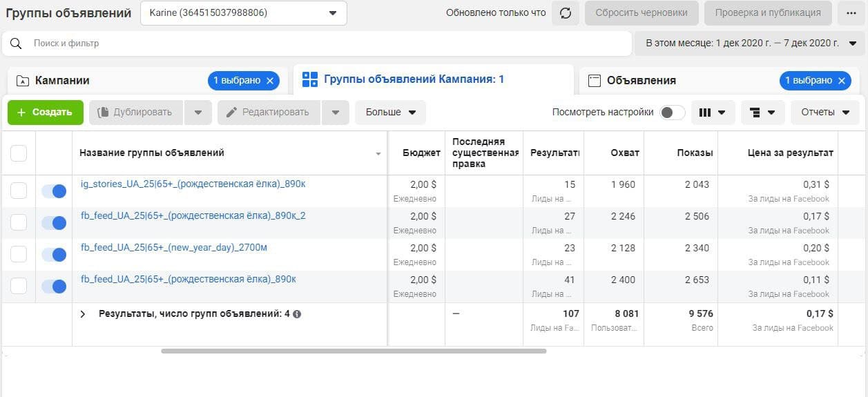868x397 pixels.
Task: Open the Больше dropdown
Action: (390, 113)
